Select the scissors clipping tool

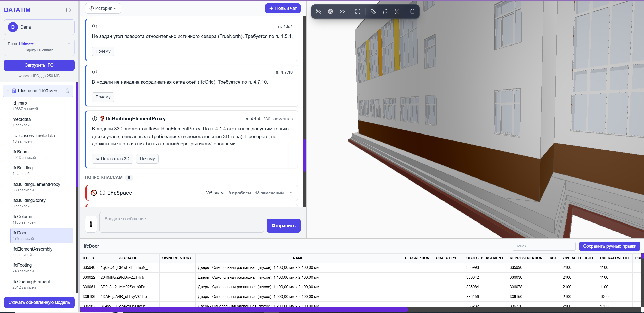pyautogui.click(x=397, y=11)
